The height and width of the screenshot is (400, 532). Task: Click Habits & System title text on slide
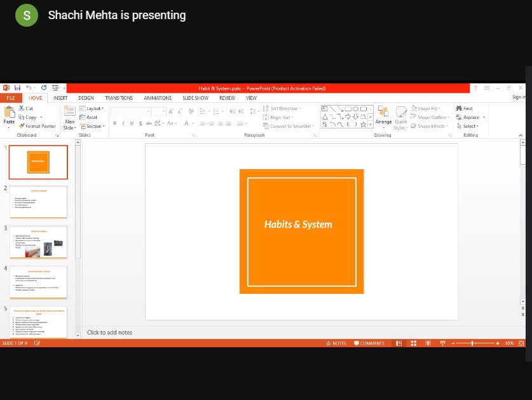[x=298, y=224]
